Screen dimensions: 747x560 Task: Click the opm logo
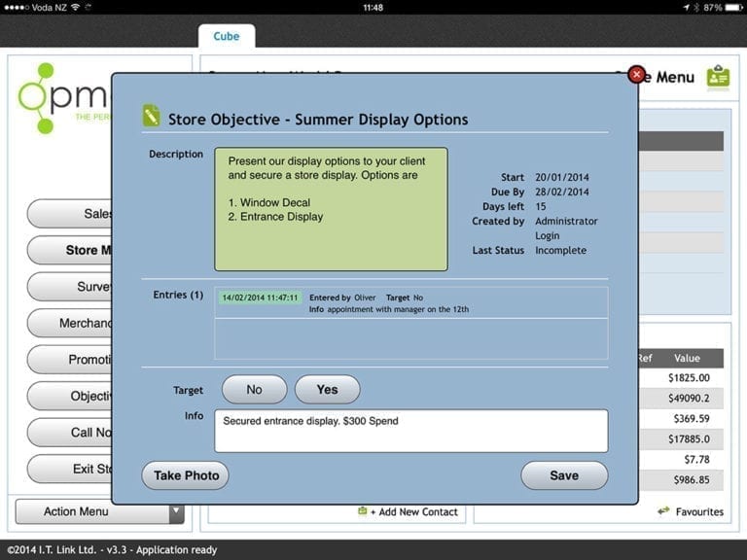coord(64,97)
